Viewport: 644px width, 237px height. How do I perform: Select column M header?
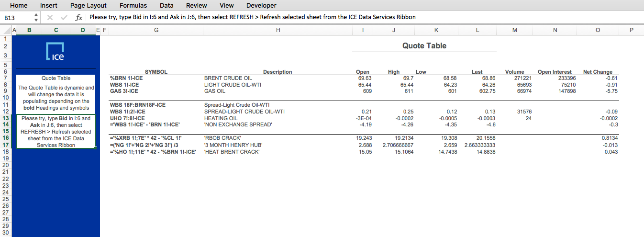click(x=515, y=30)
